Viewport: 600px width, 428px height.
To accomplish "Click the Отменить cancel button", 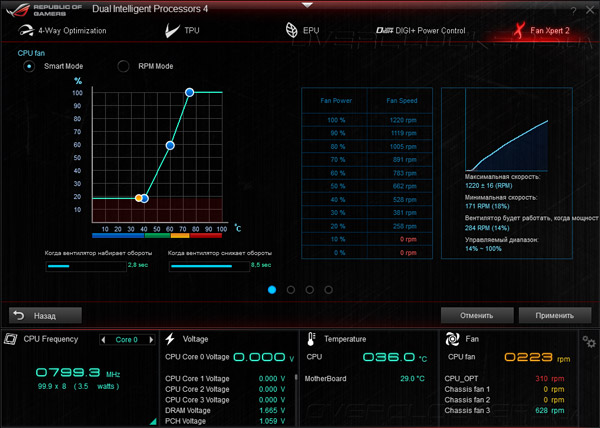I will [x=477, y=316].
